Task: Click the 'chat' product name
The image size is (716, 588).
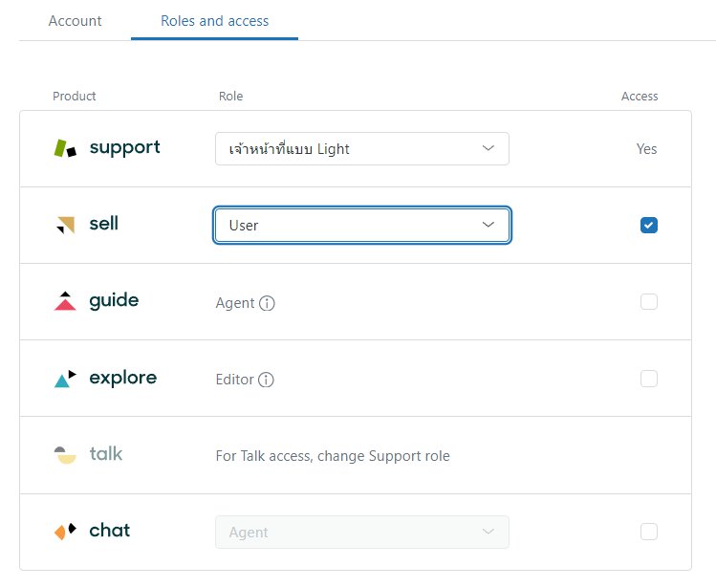Action: pos(110,531)
